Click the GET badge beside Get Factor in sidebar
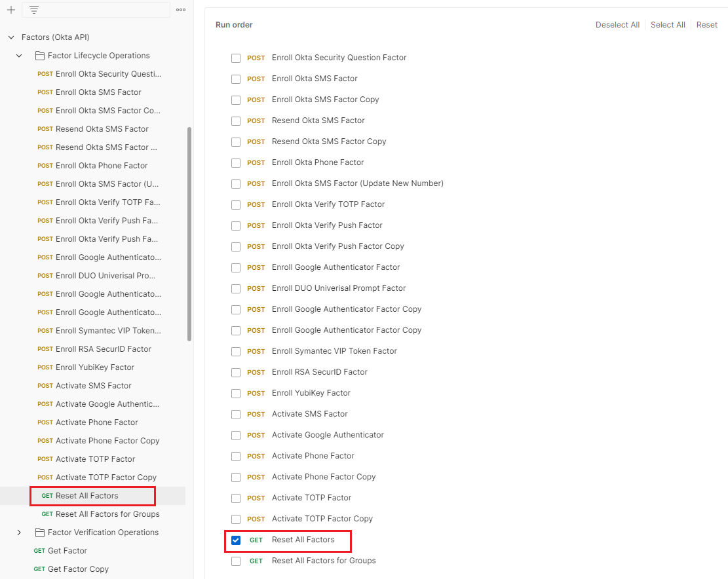 (x=39, y=551)
